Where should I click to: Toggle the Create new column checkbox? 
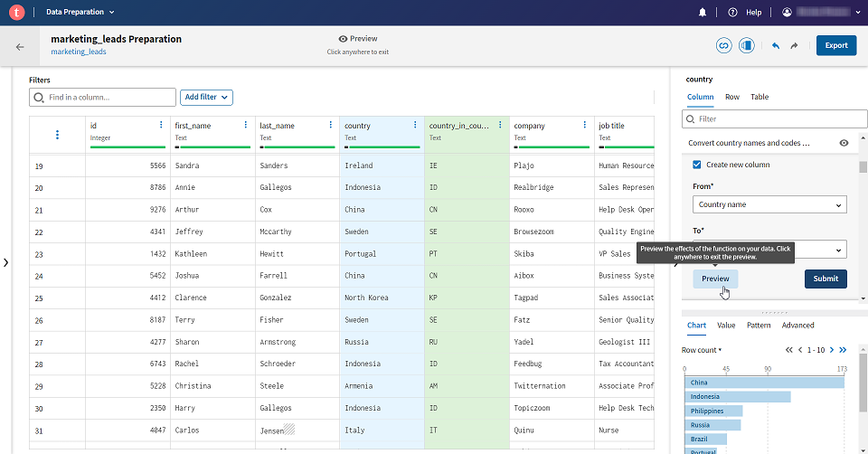[x=696, y=165]
